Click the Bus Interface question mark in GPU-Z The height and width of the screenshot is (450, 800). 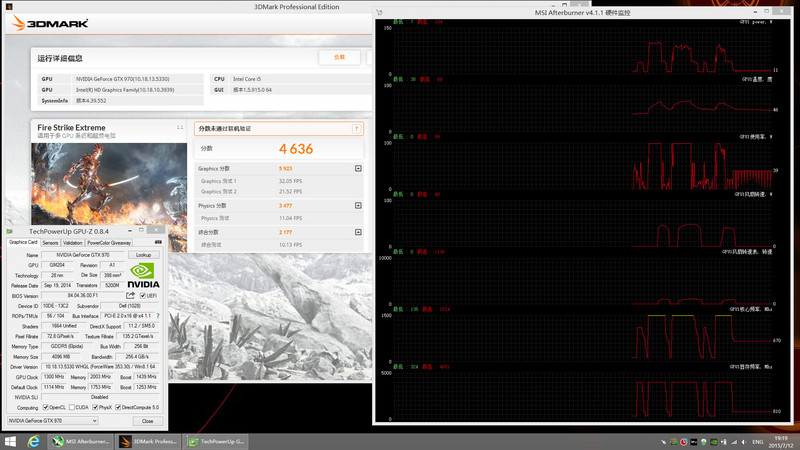158,316
